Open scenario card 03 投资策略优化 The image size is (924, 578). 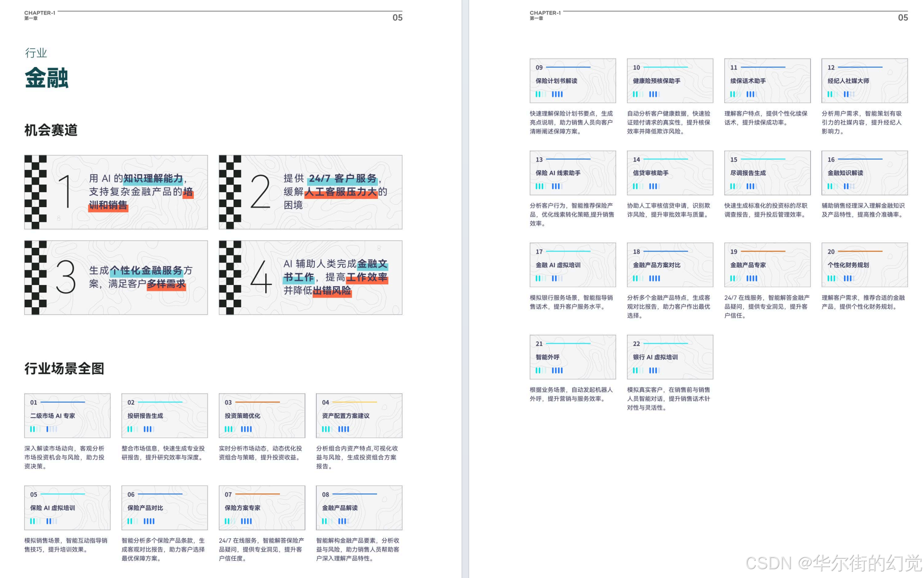[x=262, y=416]
